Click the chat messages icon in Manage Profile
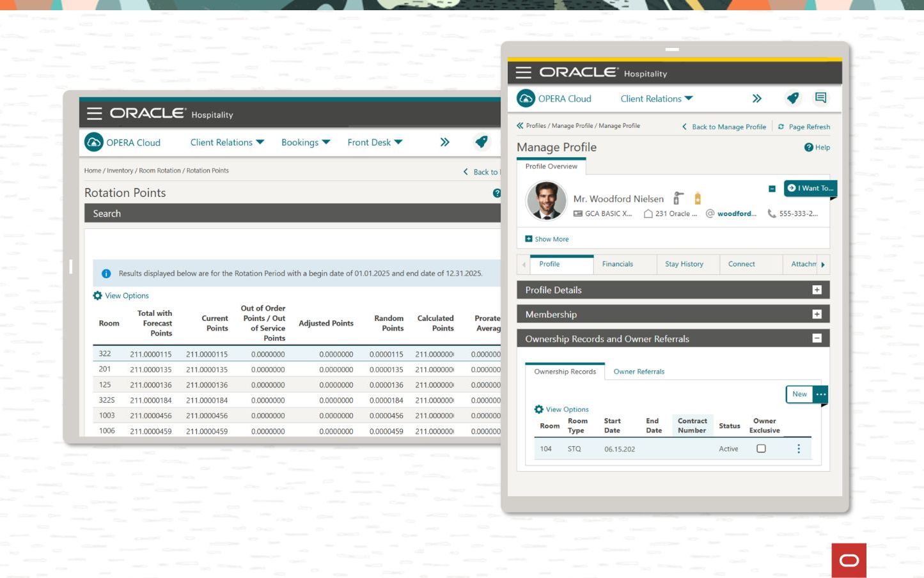924x578 pixels. (820, 98)
